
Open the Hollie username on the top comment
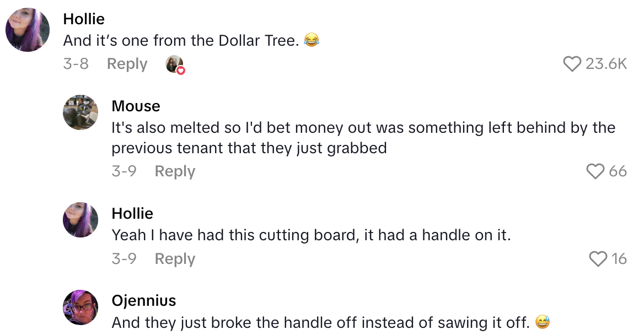click(x=84, y=19)
